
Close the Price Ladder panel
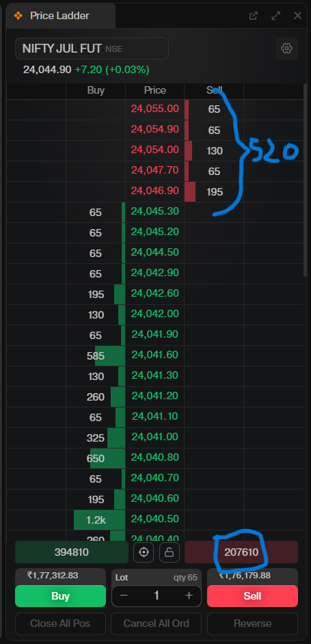[297, 16]
